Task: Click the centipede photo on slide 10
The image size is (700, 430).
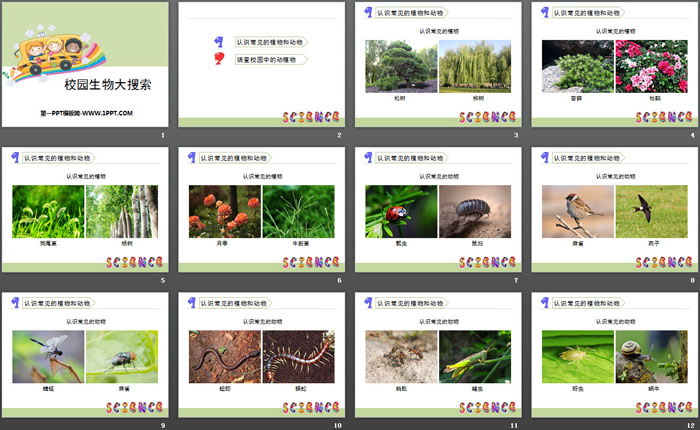Action: pos(299,357)
